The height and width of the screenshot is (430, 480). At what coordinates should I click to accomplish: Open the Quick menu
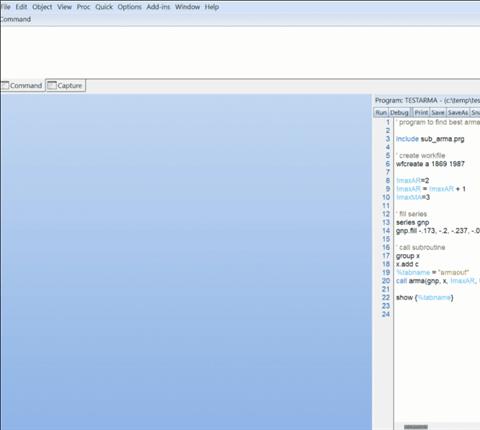tap(104, 7)
